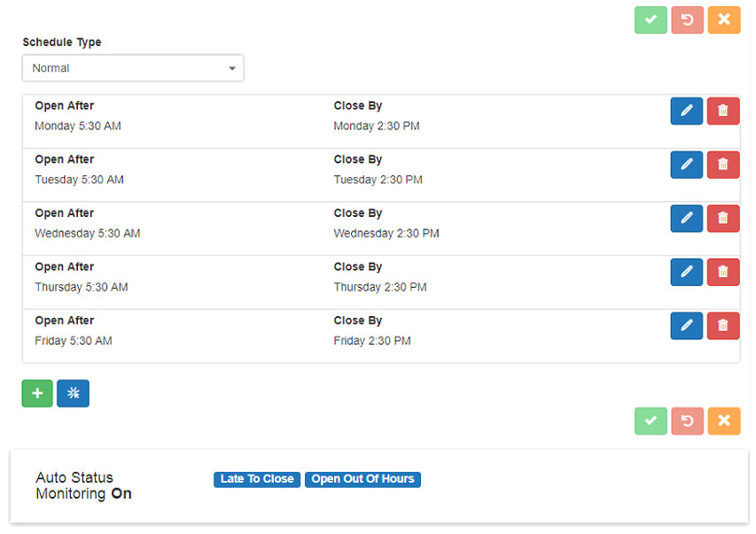
Task: Edit the Tuesday schedule entry
Action: tap(686, 165)
